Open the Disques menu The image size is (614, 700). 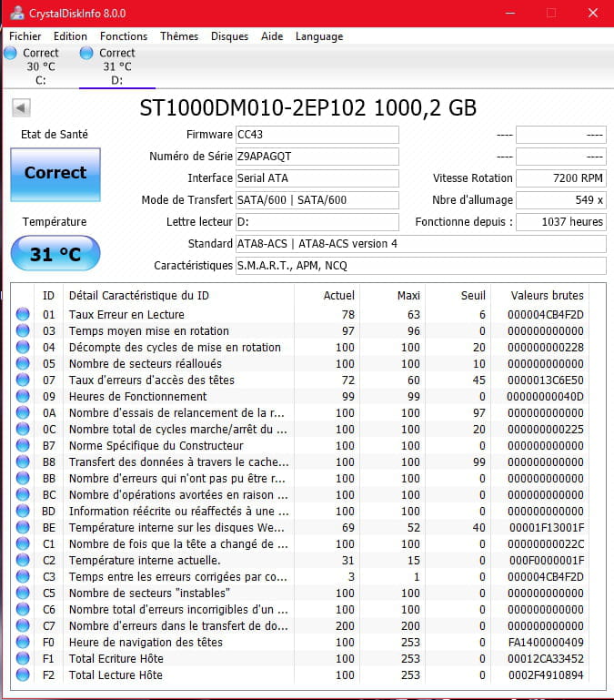point(229,36)
